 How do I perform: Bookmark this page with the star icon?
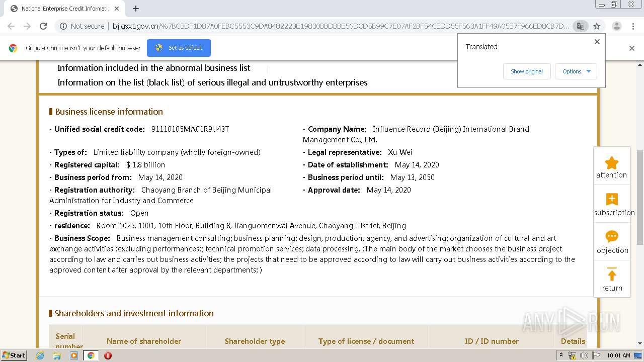click(x=597, y=26)
